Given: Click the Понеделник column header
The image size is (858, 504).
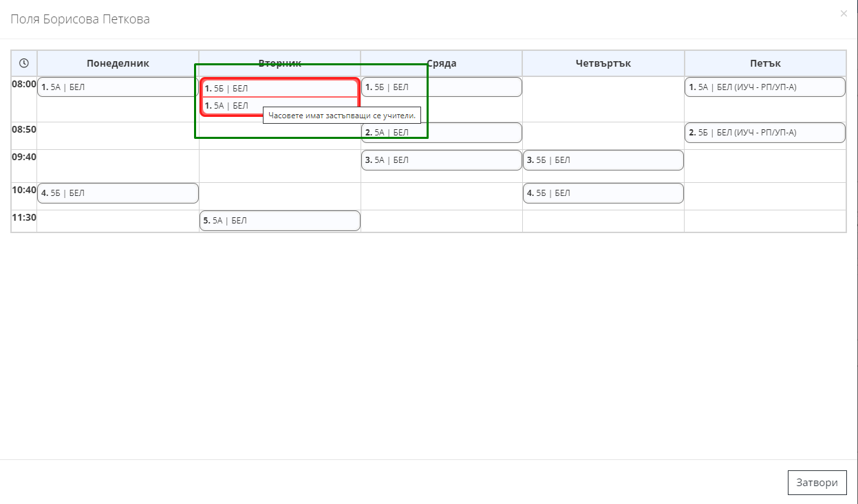Looking at the screenshot, I should (118, 63).
